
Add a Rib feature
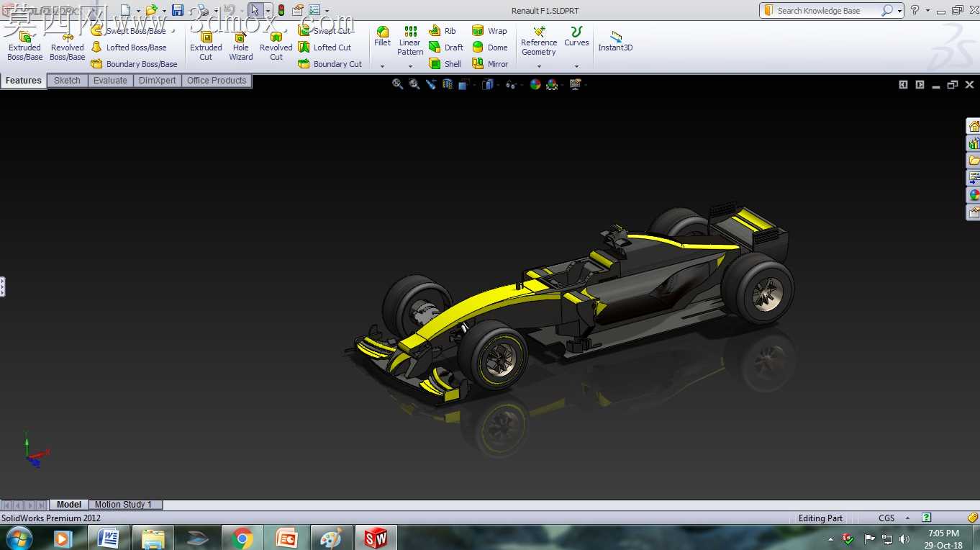tap(443, 31)
